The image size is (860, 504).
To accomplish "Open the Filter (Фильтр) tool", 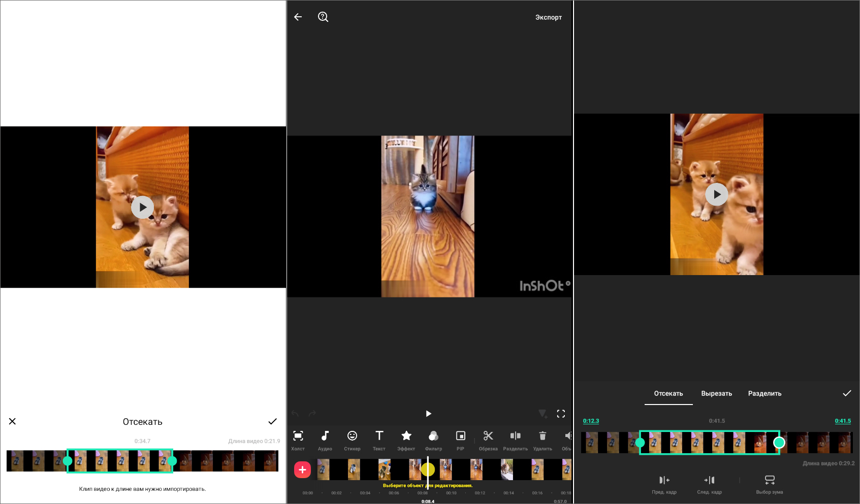I will point(433,440).
